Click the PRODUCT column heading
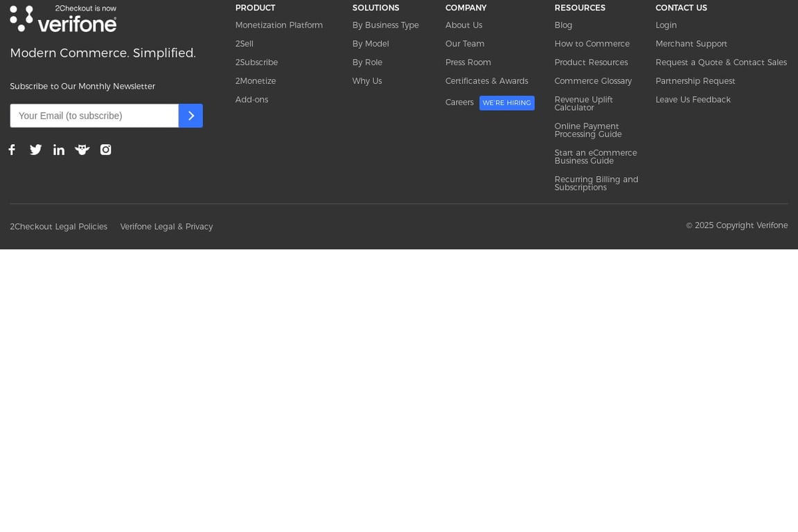 [255, 8]
